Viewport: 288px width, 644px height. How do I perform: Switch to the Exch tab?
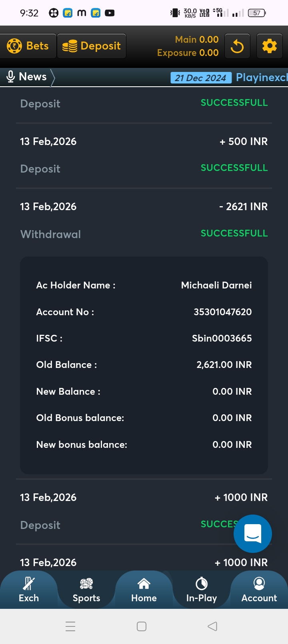(x=29, y=590)
